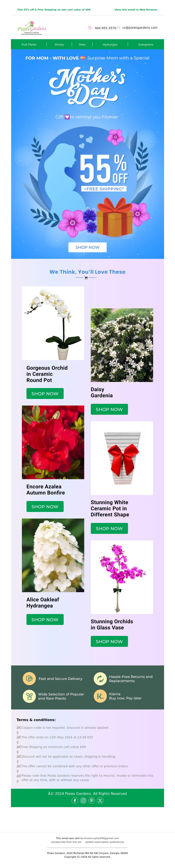Screen dimensions: 175x868
Task: Open the Pinterest icon in footer
Action: point(91,800)
